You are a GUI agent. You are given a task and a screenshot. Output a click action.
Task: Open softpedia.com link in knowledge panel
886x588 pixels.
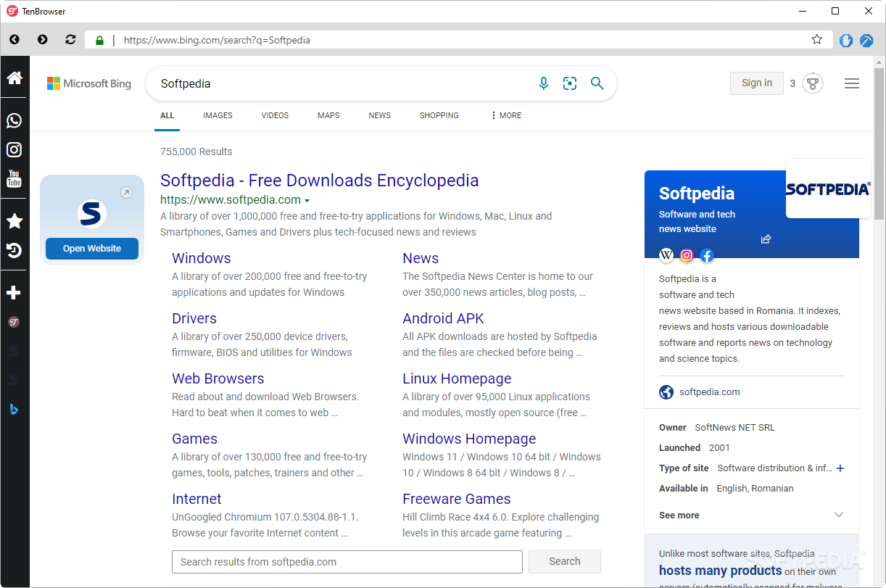(x=709, y=392)
